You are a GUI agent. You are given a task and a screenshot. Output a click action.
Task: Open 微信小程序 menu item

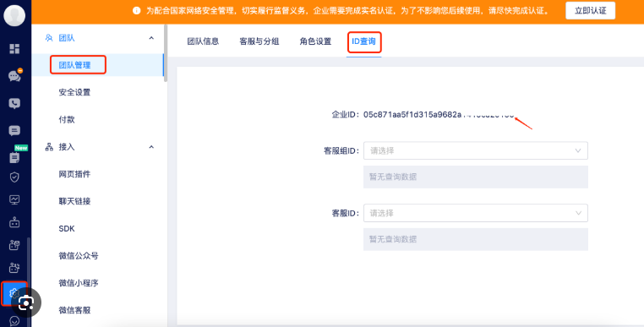[79, 283]
